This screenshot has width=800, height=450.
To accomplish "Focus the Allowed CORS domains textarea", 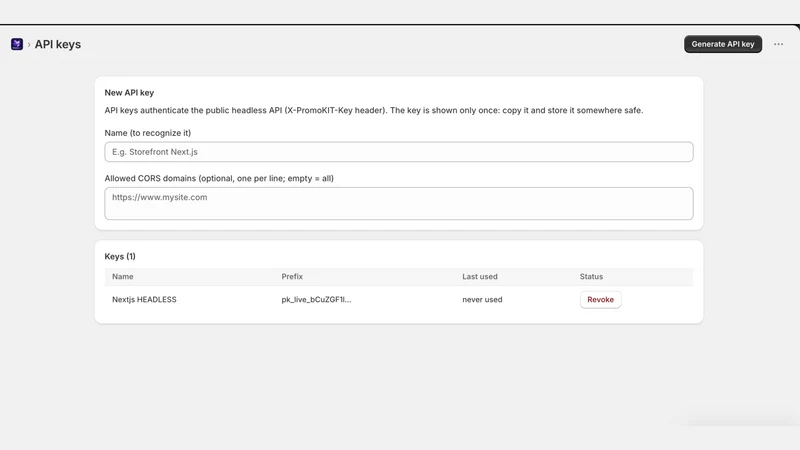I will pyautogui.click(x=398, y=204).
